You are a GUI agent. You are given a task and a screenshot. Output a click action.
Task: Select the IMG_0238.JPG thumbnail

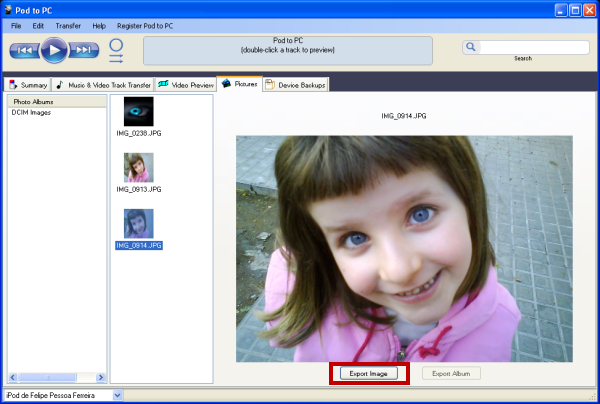click(138, 112)
